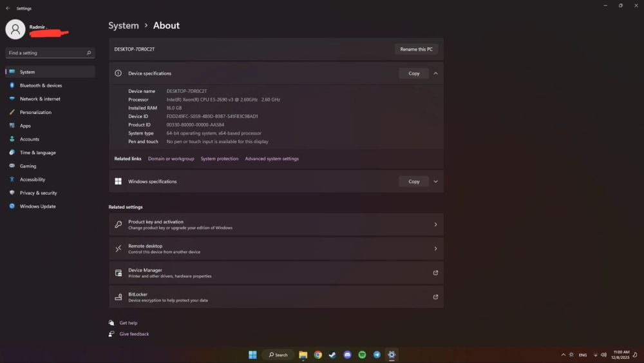
Task: Open Accounts settings
Action: pyautogui.click(x=50, y=139)
